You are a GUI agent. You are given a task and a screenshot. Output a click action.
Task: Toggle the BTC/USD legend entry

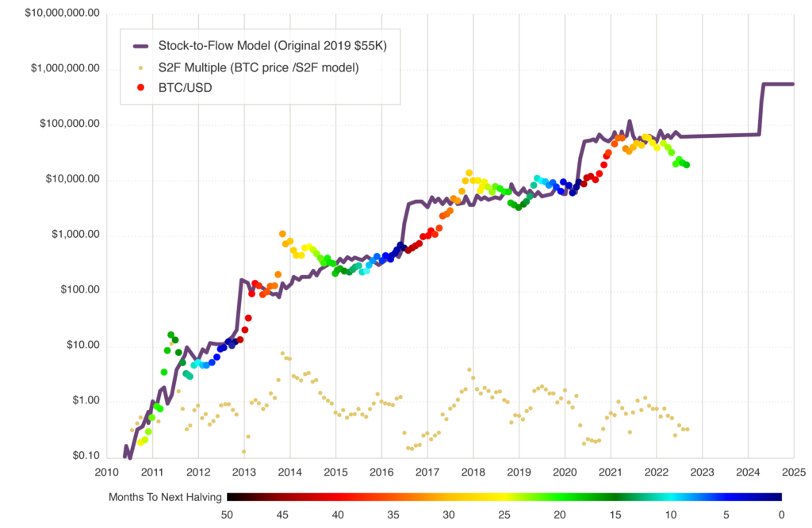point(174,87)
